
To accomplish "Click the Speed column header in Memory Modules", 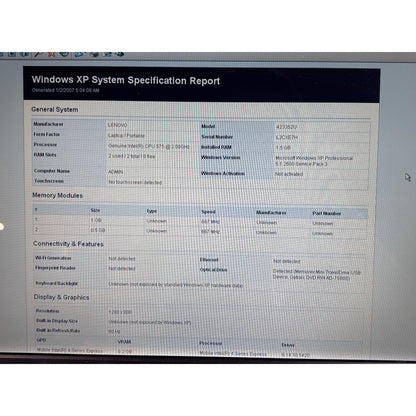I will click(208, 212).
